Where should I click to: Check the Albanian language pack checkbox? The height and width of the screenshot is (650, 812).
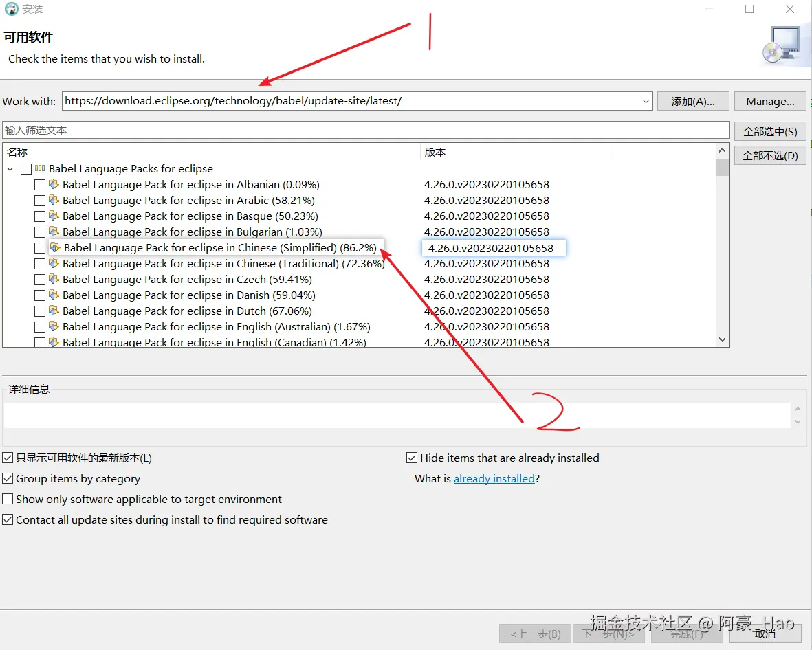40,185
